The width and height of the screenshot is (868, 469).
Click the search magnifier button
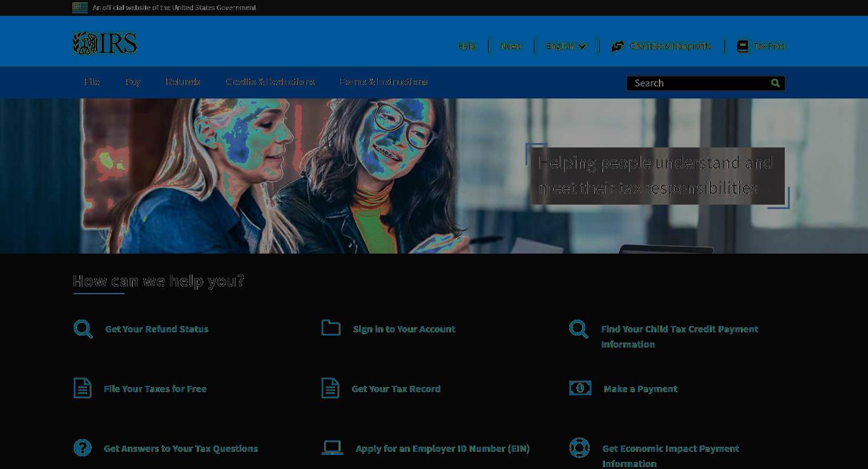tap(775, 83)
